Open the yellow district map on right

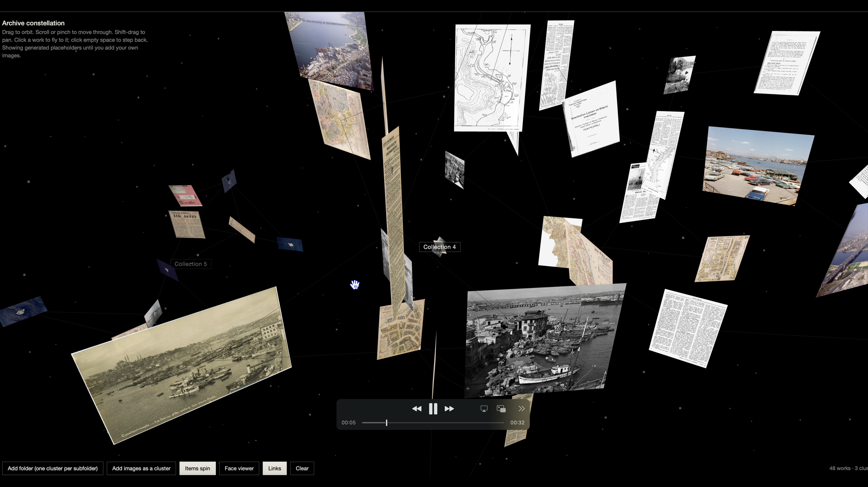722,259
